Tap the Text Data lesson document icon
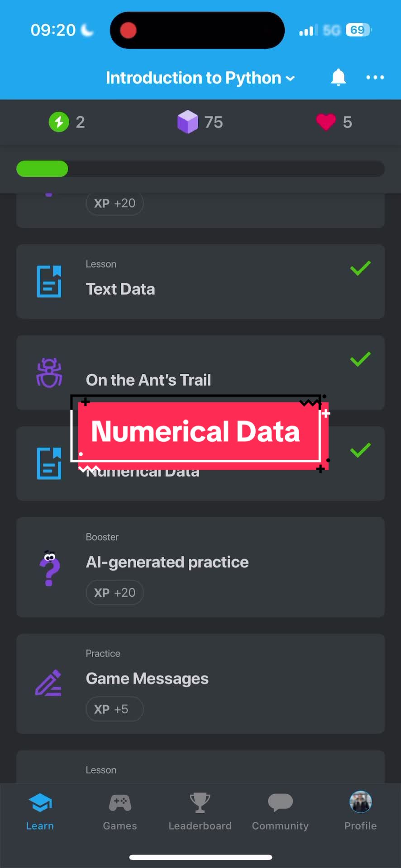401x868 pixels. coord(49,282)
